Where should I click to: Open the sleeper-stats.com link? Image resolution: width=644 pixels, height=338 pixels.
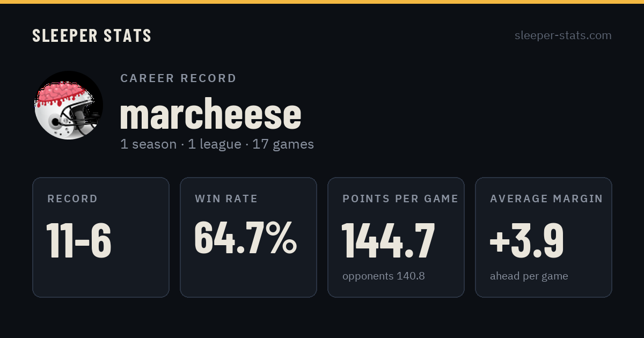pos(563,35)
